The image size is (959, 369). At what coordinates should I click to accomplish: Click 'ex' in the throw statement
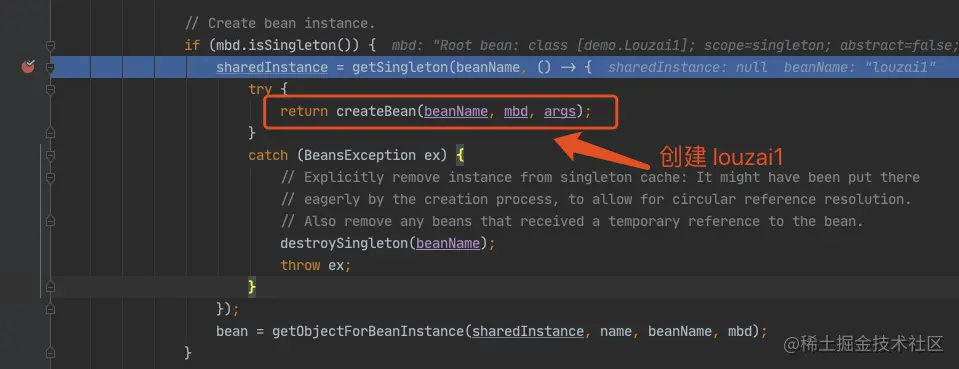[336, 266]
